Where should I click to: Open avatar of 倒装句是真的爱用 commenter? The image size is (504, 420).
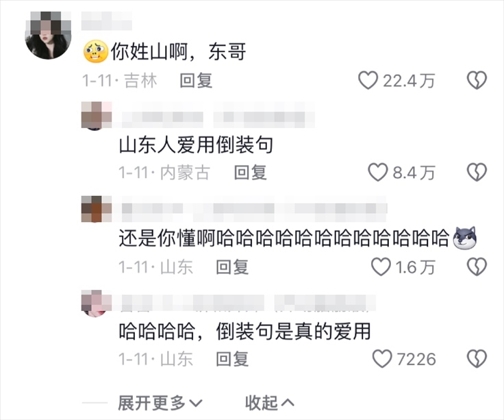coord(96,304)
